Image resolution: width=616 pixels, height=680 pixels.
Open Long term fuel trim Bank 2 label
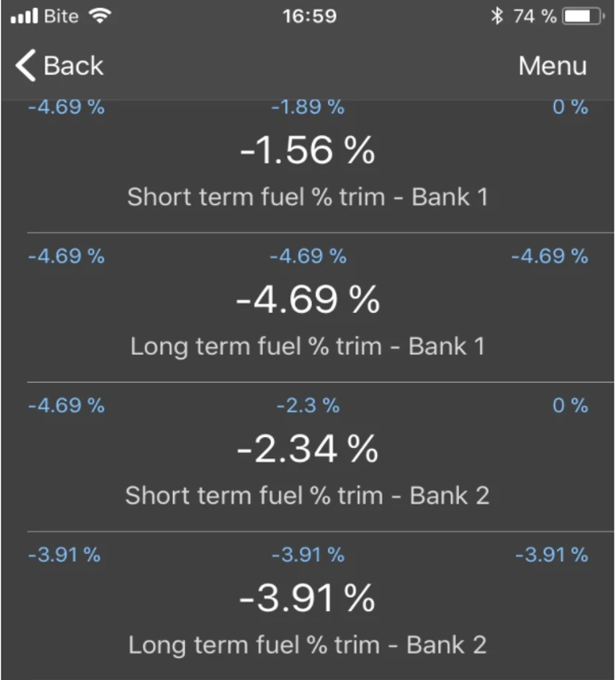(307, 646)
